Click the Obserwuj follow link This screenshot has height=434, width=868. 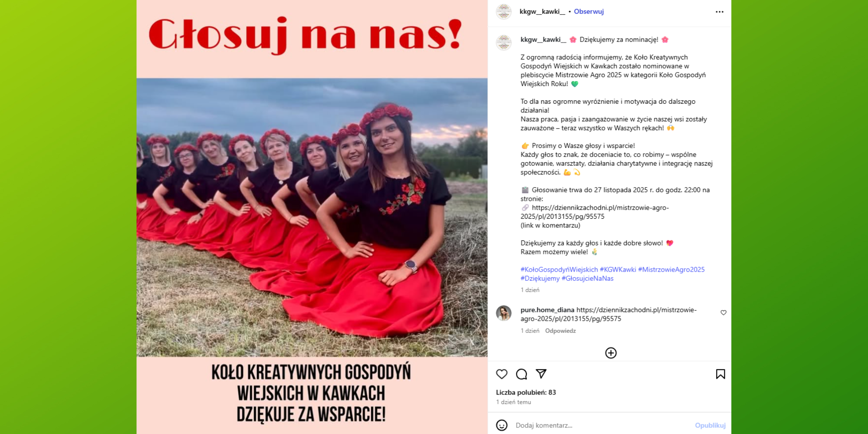coord(589,12)
